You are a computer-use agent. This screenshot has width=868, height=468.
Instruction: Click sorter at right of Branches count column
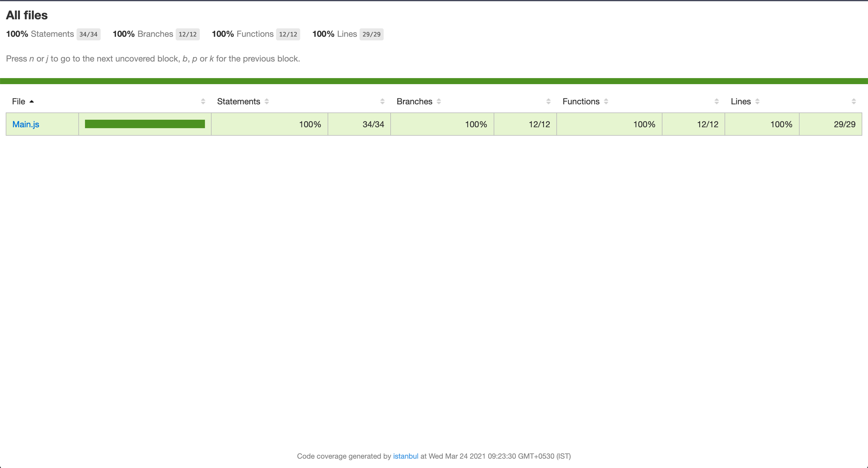point(548,102)
